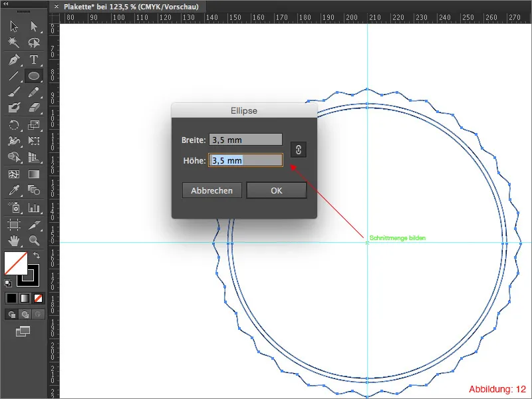Click the ruler origin corner box
This screenshot has height=399, width=532.
coord(55,19)
